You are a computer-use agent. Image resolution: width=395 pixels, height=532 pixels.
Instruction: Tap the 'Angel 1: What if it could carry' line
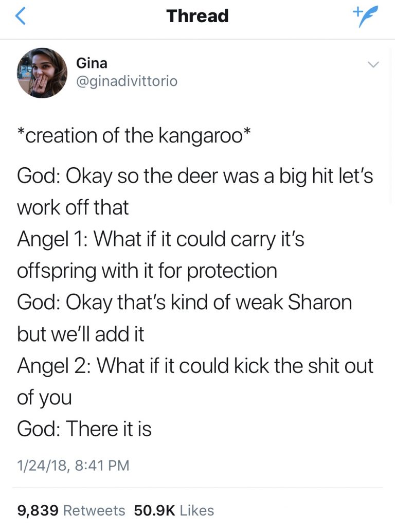click(x=160, y=240)
